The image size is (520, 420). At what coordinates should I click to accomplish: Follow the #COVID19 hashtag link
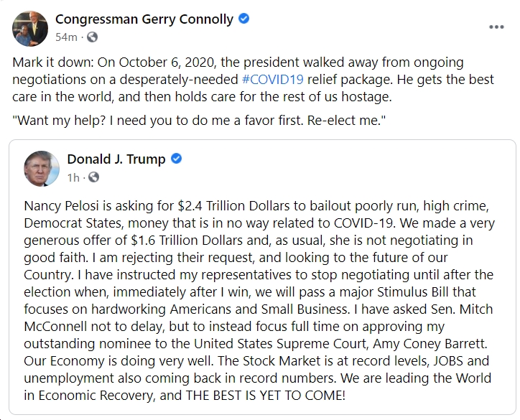273,80
